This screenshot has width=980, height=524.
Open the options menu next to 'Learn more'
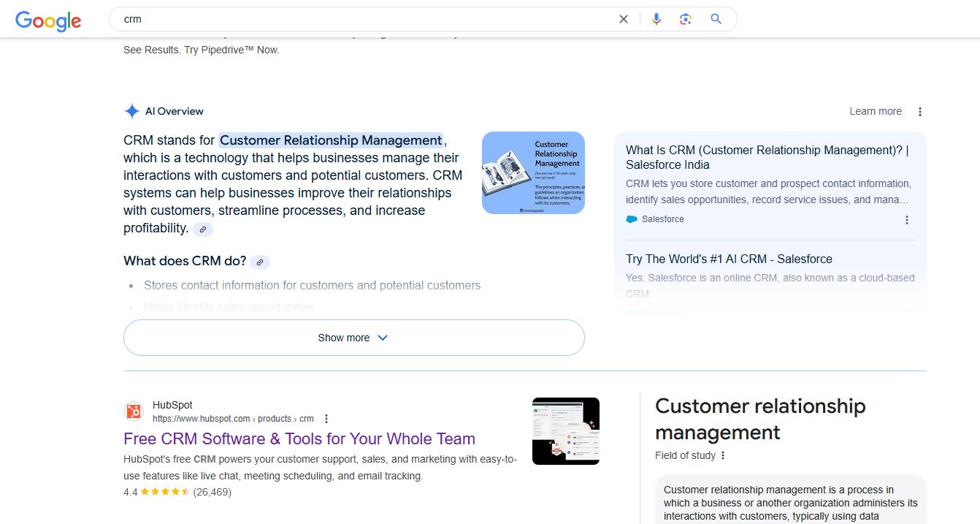click(x=919, y=111)
